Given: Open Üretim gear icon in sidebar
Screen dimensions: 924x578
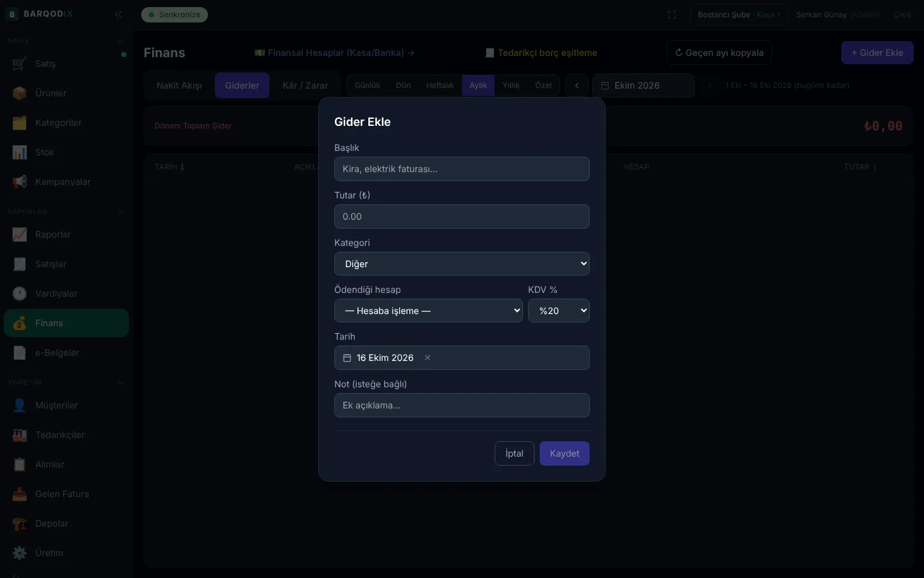Looking at the screenshot, I should 20,553.
